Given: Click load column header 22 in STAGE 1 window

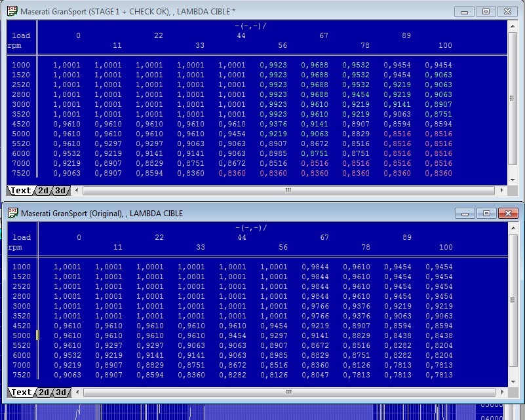Looking at the screenshot, I should (159, 35).
